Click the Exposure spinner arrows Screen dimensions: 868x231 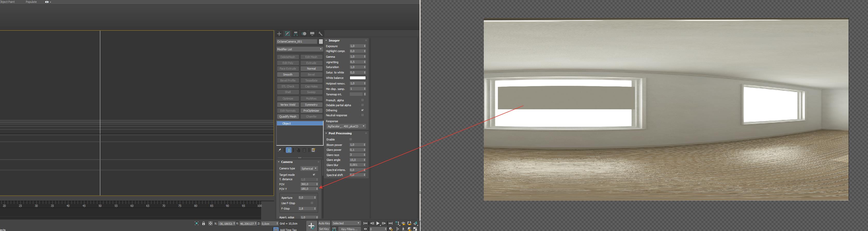point(365,46)
